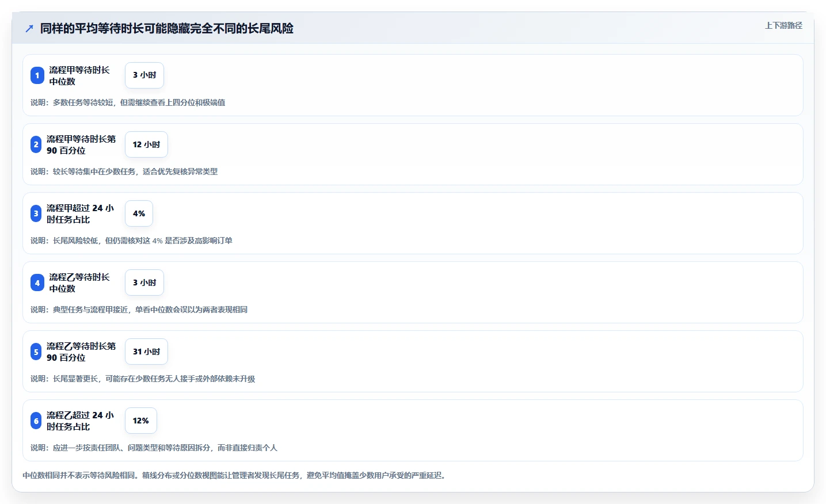The image size is (826, 504).
Task: Select step 3 number badge
Action: [36, 213]
